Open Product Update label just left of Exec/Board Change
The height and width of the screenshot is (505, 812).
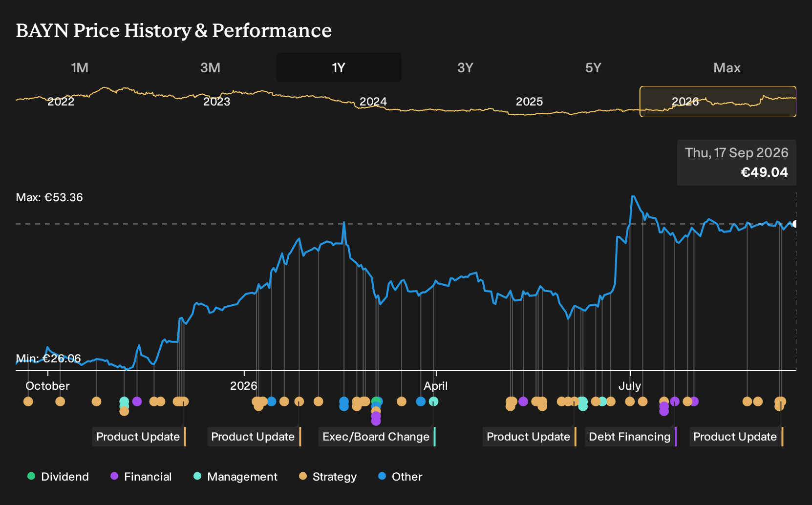coord(254,437)
